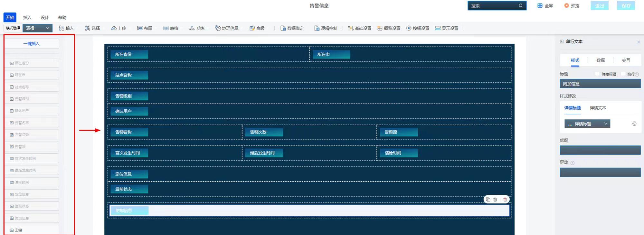The height and width of the screenshot is (235, 644).
Task: Select 告警源 field in left list
Action: (x=32, y=146)
